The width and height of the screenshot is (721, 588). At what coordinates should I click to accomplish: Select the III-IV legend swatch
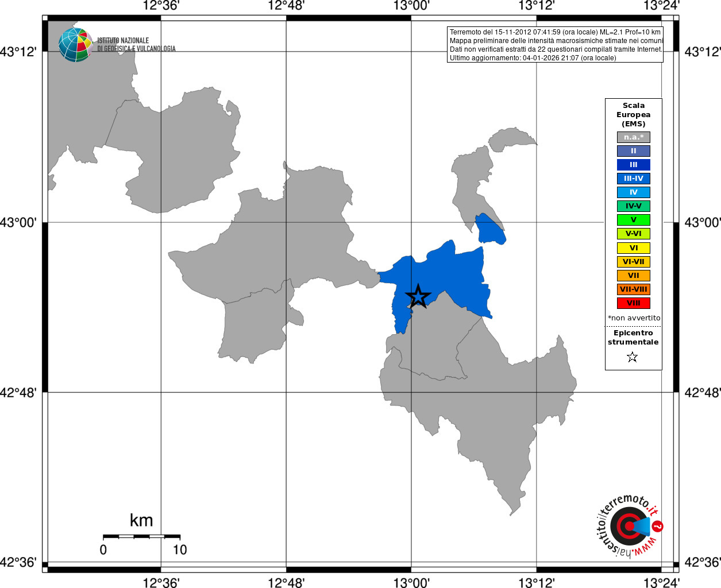coord(634,179)
